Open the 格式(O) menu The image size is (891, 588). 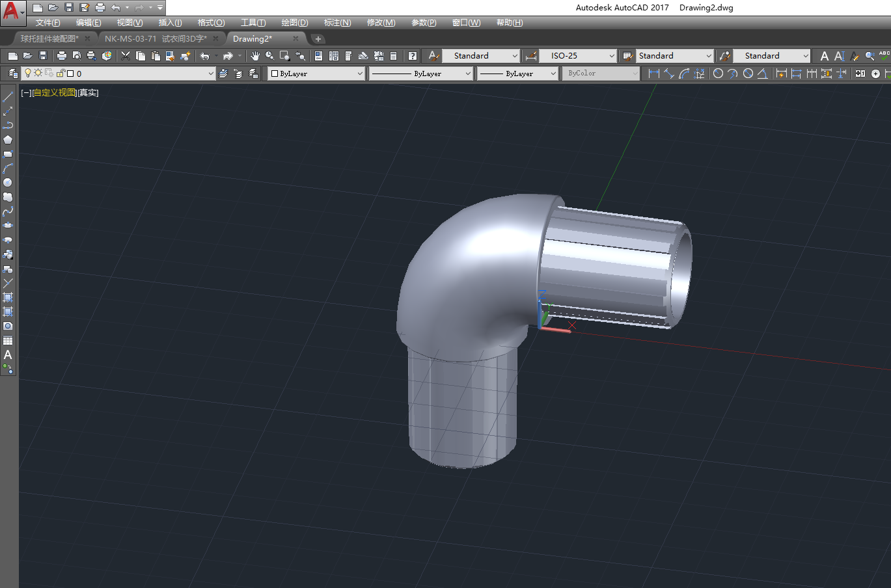click(212, 23)
